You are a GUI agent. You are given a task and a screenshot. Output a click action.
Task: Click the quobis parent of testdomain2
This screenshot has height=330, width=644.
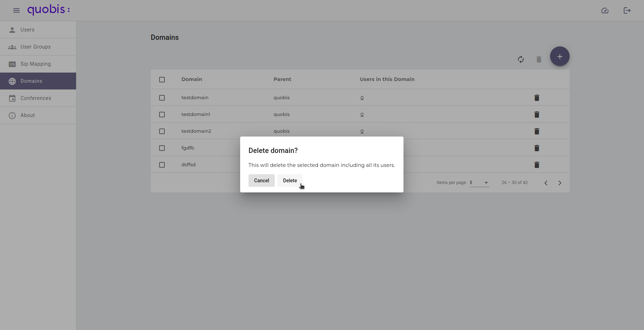tap(282, 131)
